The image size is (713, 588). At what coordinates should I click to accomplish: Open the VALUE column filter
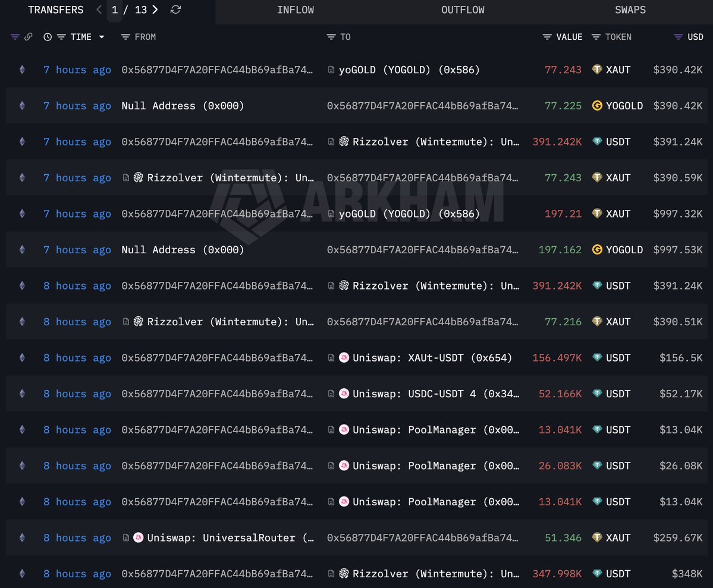point(547,37)
